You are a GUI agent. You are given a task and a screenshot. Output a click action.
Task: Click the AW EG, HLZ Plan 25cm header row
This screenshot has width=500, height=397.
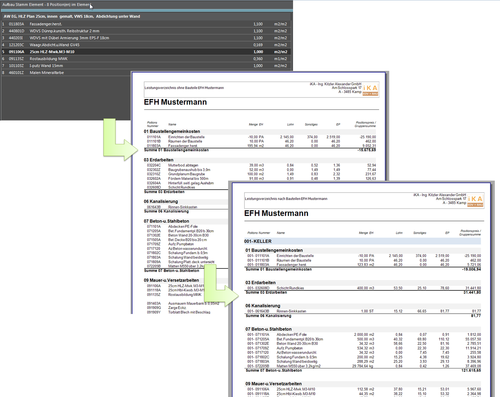pos(146,16)
